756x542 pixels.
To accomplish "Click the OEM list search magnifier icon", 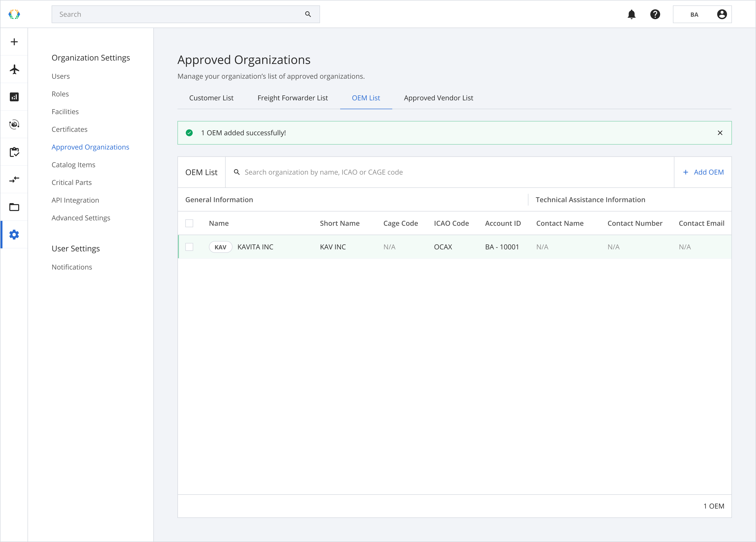I will point(237,172).
